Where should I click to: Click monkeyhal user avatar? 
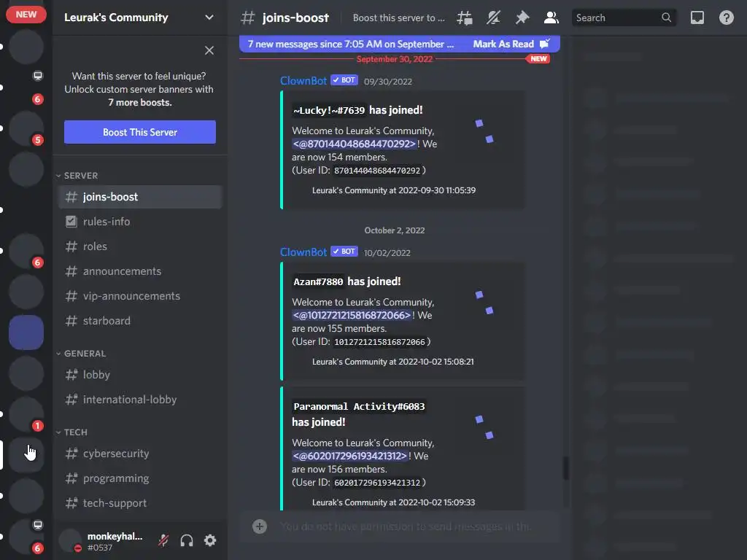(x=71, y=540)
